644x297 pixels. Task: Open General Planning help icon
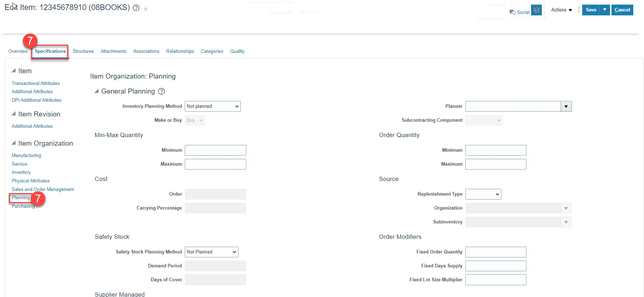click(x=162, y=91)
